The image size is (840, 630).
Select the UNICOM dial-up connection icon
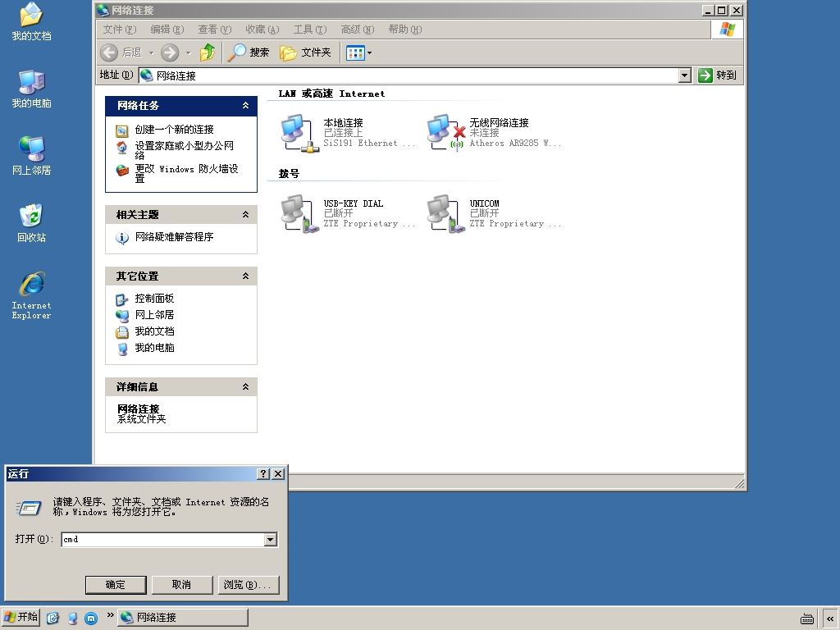(x=445, y=213)
